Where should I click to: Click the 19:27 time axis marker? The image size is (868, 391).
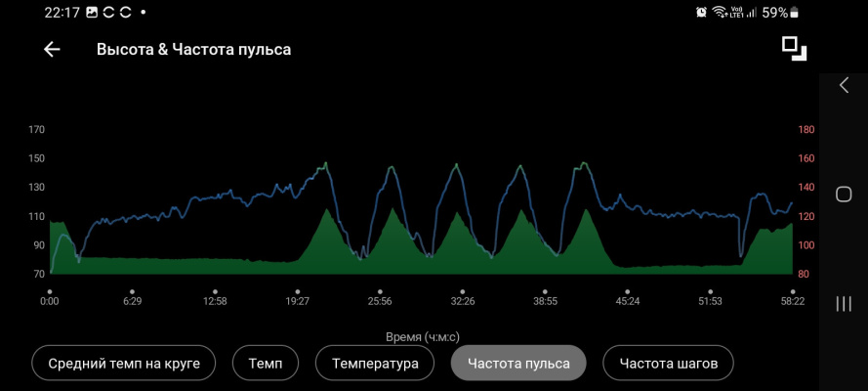point(297,300)
